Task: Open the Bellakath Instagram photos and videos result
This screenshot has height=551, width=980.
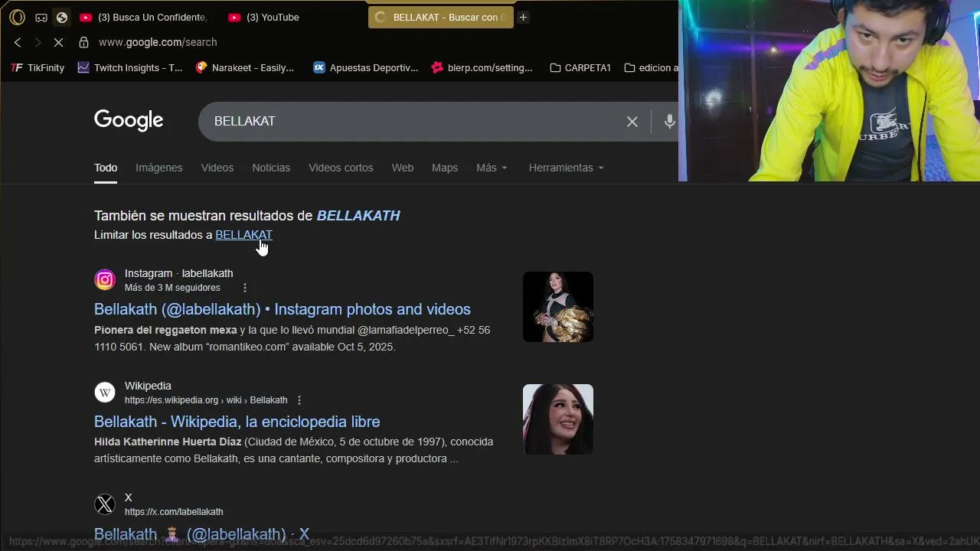Action: pyautogui.click(x=283, y=309)
